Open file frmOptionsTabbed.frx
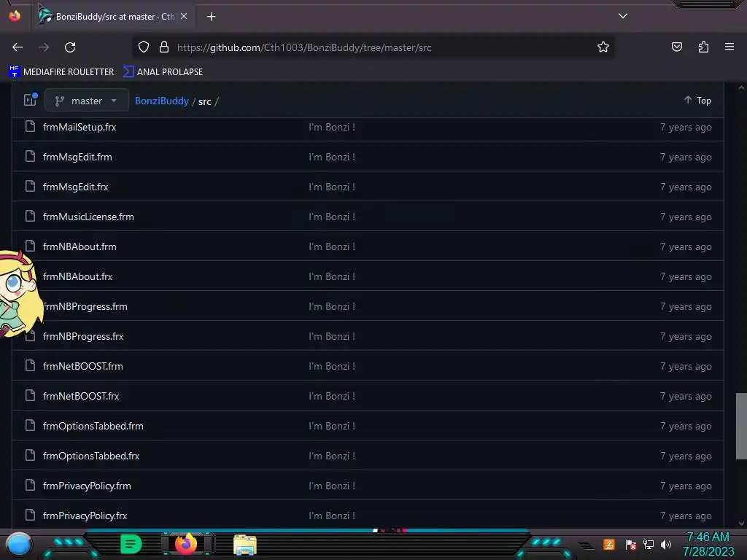This screenshot has height=560, width=747. coord(91,456)
